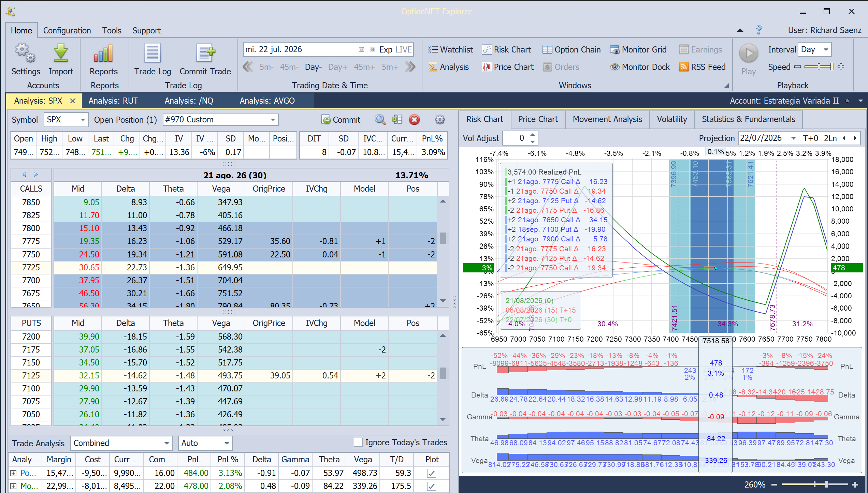Open Statistics & Fundamentals tab
Viewport: 868px width, 493px height.
click(x=749, y=119)
